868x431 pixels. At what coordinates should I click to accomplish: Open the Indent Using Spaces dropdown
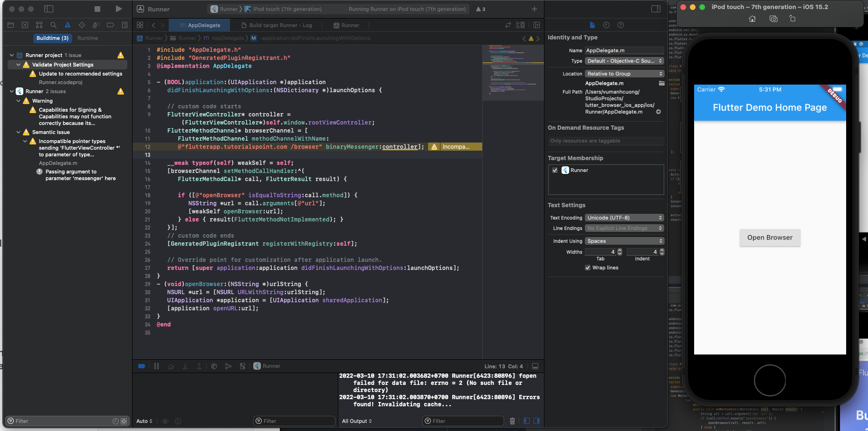pos(624,241)
